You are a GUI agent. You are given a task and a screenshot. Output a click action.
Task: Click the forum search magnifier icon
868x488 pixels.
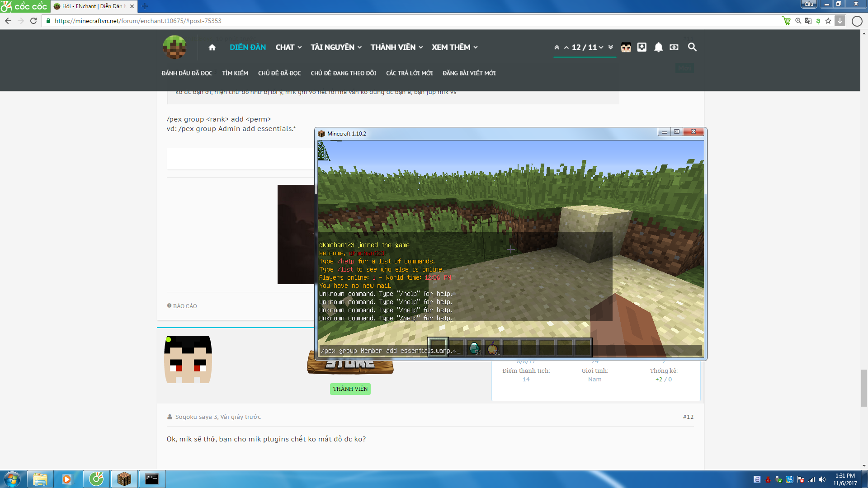692,47
